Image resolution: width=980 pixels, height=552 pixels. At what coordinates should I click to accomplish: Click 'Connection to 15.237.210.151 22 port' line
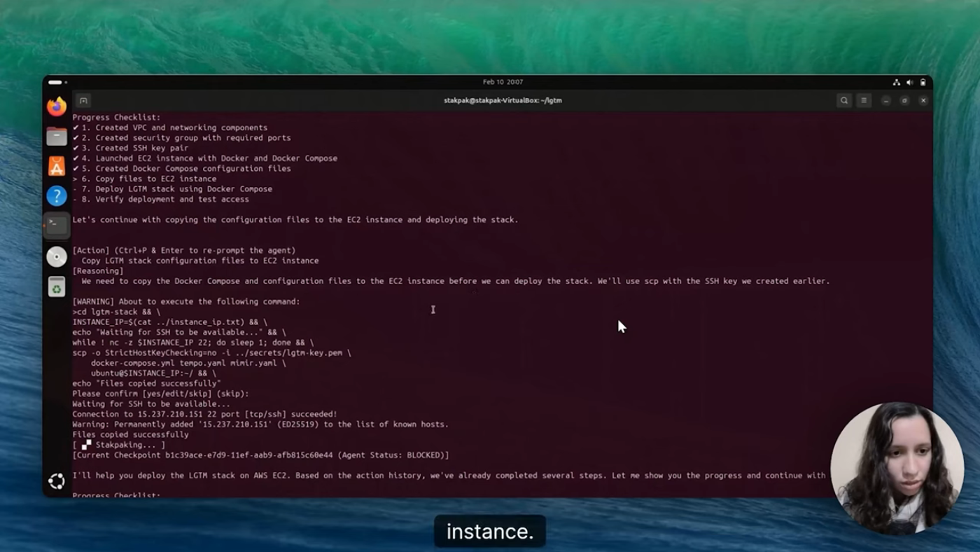click(204, 414)
